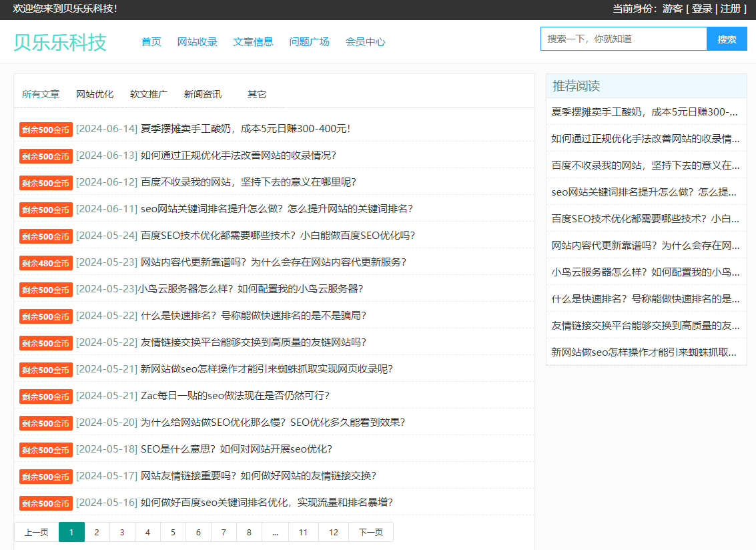This screenshot has height=550, width=756.
Task: Open article 什么是快速排名 in main list
Action: coord(253,316)
